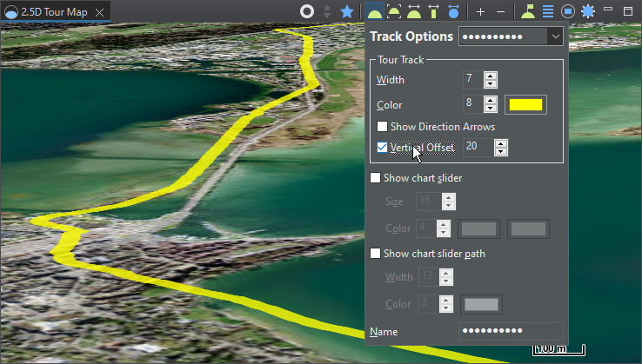Viewport: 642px width, 364px height.
Task: Decrease the Tour Track Width value
Action: (491, 84)
